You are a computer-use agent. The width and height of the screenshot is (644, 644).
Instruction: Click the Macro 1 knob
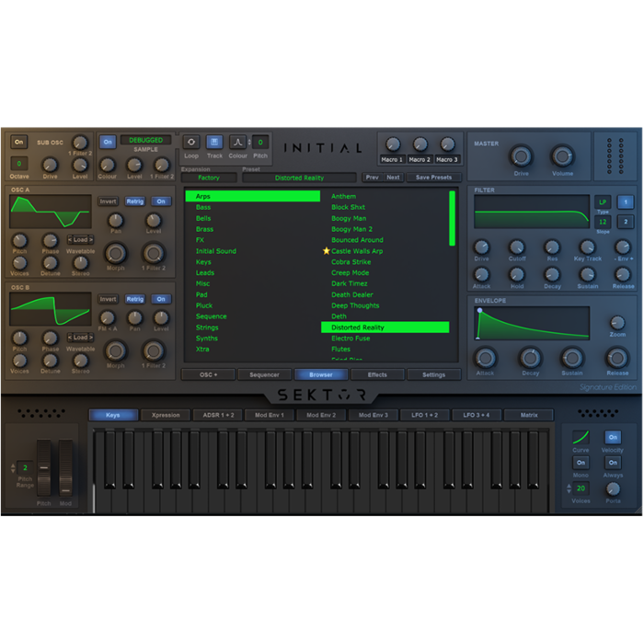tap(393, 144)
